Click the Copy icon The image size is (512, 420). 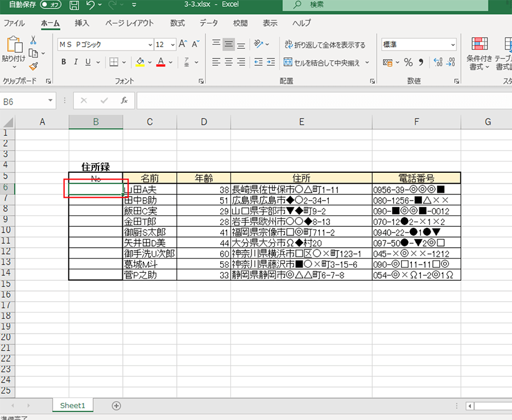tap(33, 53)
